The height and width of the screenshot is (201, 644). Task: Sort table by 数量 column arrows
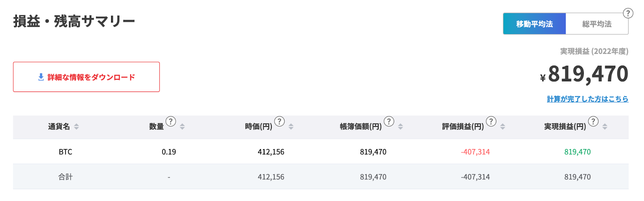(182, 126)
